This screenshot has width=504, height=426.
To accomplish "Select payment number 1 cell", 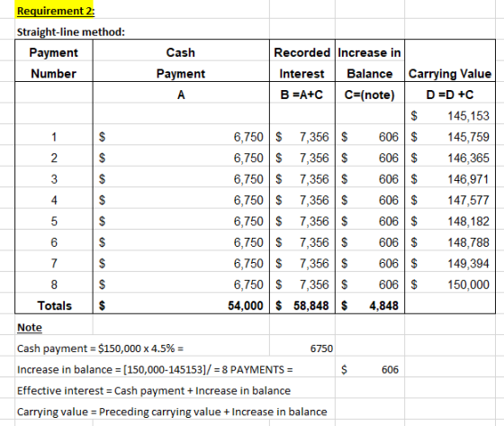I will 54,137.
